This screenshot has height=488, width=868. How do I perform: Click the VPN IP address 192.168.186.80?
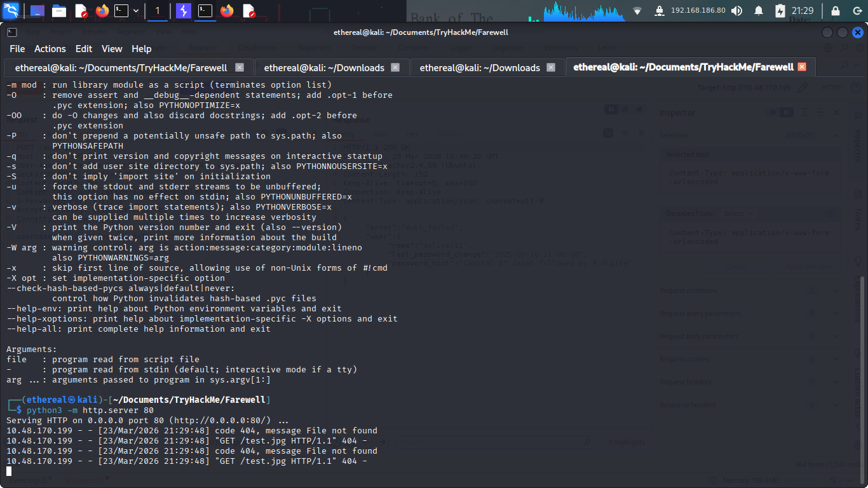698,11
